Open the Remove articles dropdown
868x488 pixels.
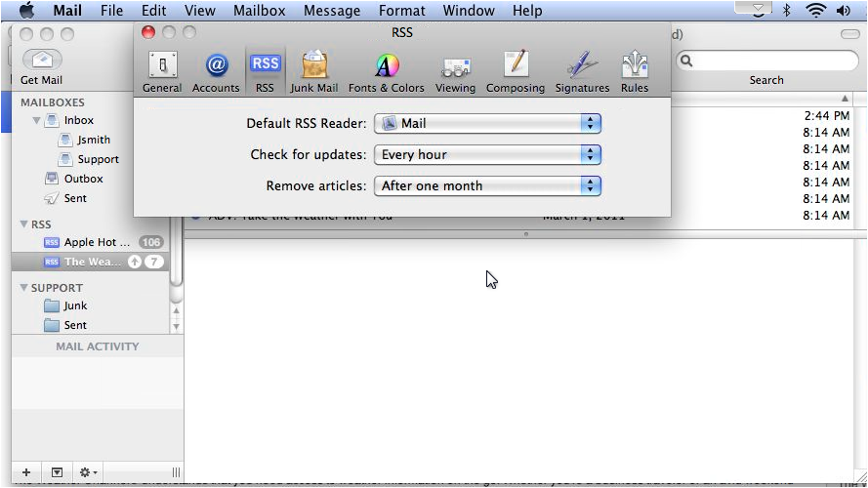point(487,186)
